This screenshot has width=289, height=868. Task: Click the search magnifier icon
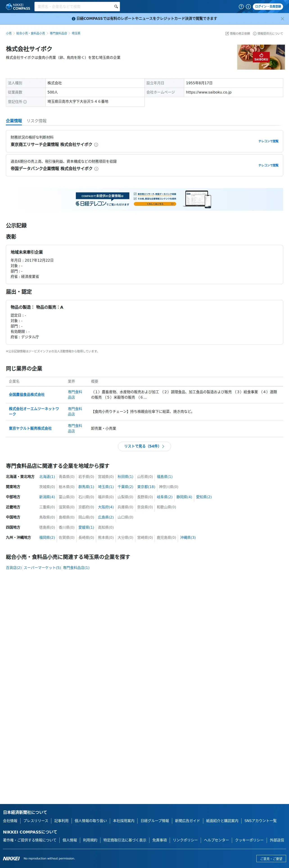click(x=116, y=6)
